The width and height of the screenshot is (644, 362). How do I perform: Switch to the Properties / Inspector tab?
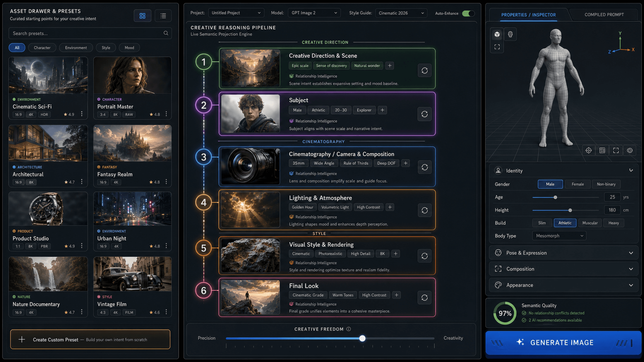529,15
